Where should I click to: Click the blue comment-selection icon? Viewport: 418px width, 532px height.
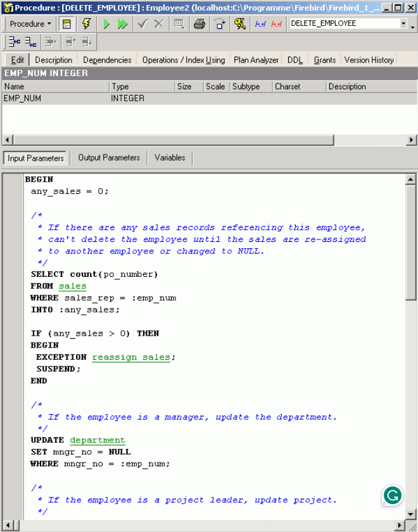point(260,24)
